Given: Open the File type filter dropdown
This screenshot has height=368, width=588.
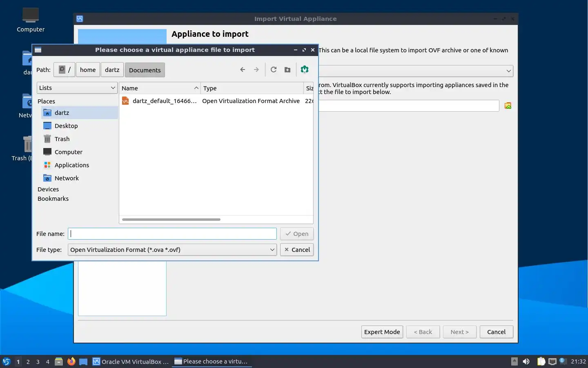Looking at the screenshot, I should tap(172, 250).
